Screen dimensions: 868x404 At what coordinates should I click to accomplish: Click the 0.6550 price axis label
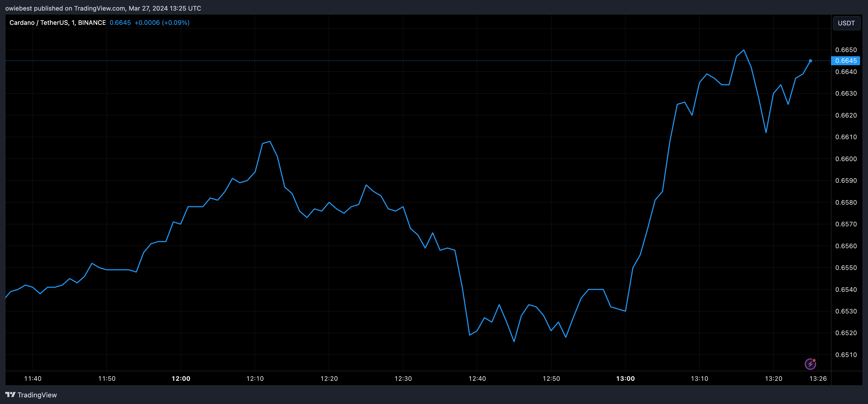tap(846, 267)
